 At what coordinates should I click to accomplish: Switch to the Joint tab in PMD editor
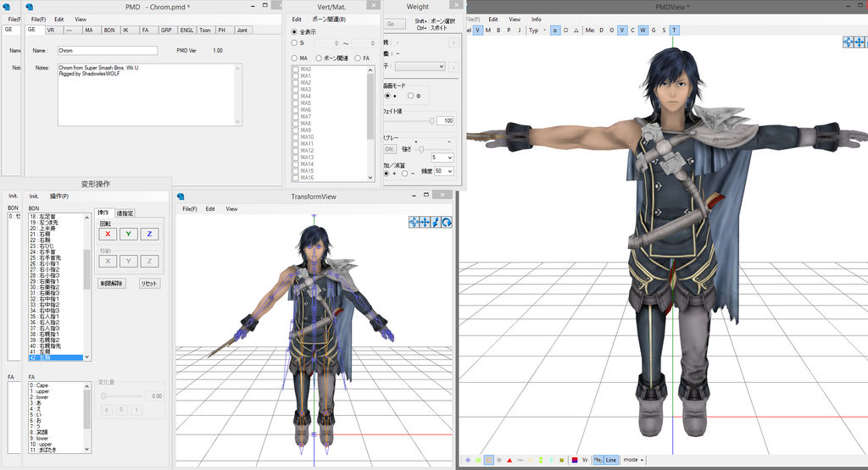(242, 30)
